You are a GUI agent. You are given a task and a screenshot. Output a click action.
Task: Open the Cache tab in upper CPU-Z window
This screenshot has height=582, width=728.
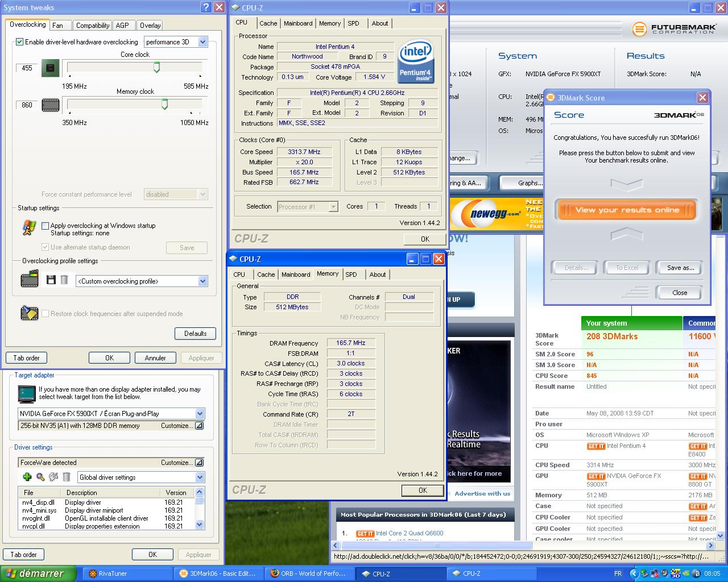pos(268,23)
